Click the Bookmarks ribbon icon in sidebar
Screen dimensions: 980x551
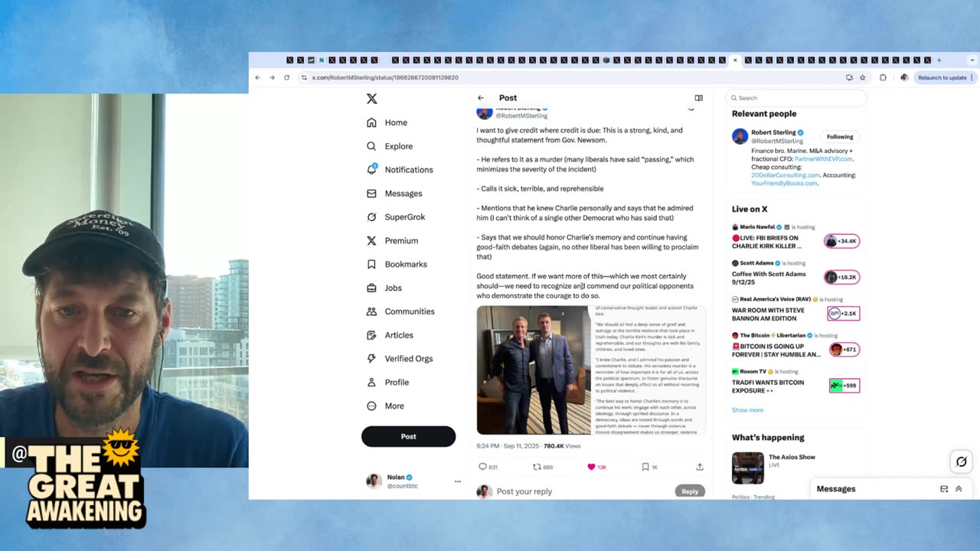pos(371,264)
